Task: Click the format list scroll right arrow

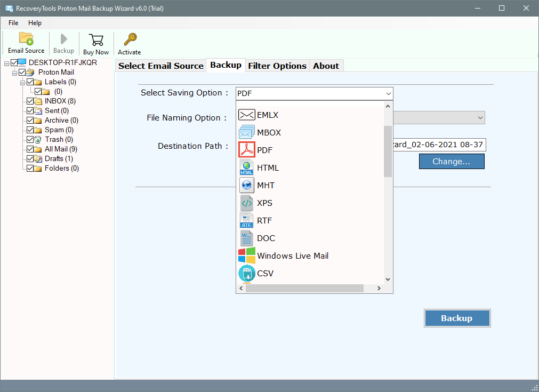Action: (379, 288)
